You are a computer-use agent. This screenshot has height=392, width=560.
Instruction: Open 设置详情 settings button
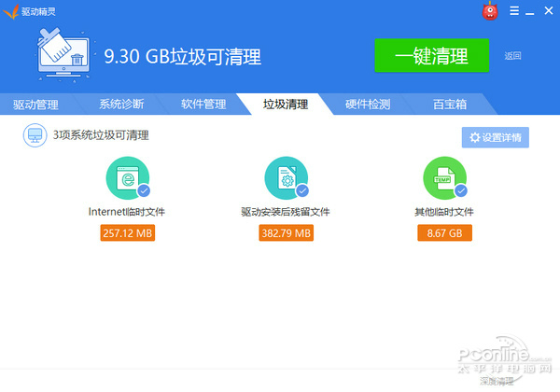(496, 137)
